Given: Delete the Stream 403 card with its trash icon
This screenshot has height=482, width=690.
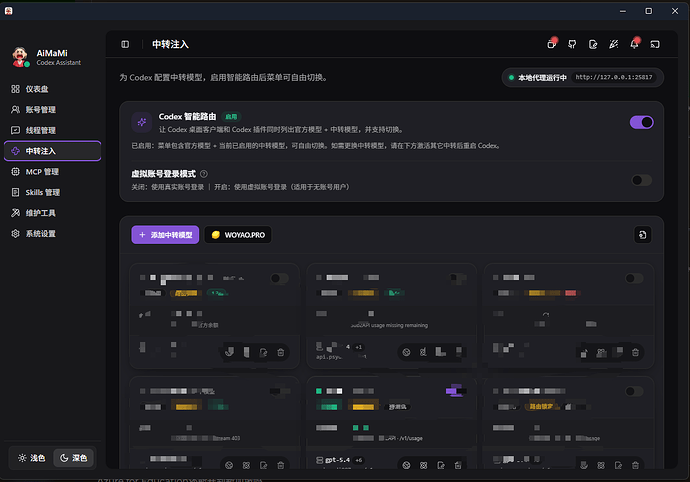Looking at the screenshot, I should pyautogui.click(x=281, y=465).
